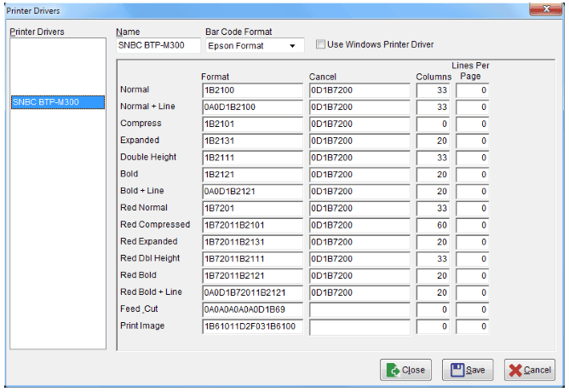
Task: Click the Save button with floppy icon
Action: click(x=468, y=370)
